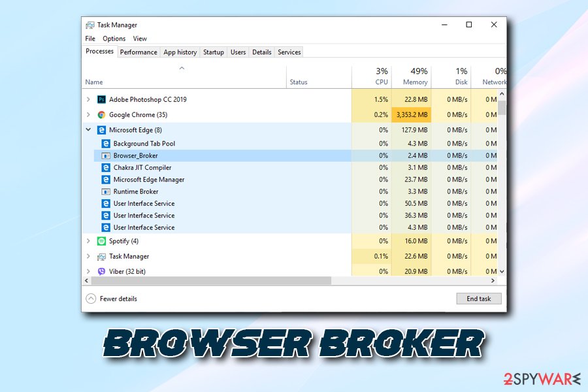
Task: Sort processes by Name column
Action: point(184,77)
